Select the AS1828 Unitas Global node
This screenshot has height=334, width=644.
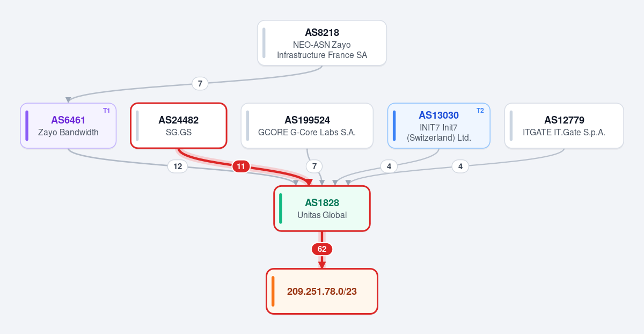[x=322, y=208]
